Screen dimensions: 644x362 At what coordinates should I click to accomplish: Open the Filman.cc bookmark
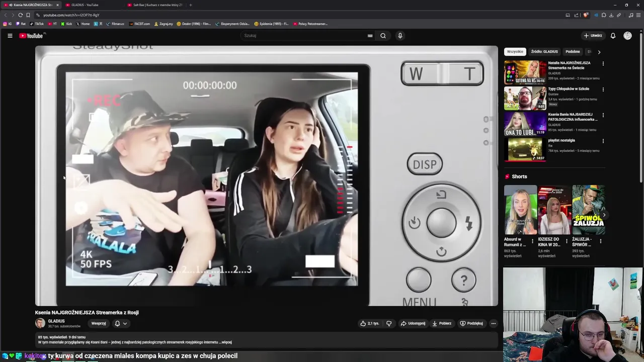tap(115, 24)
